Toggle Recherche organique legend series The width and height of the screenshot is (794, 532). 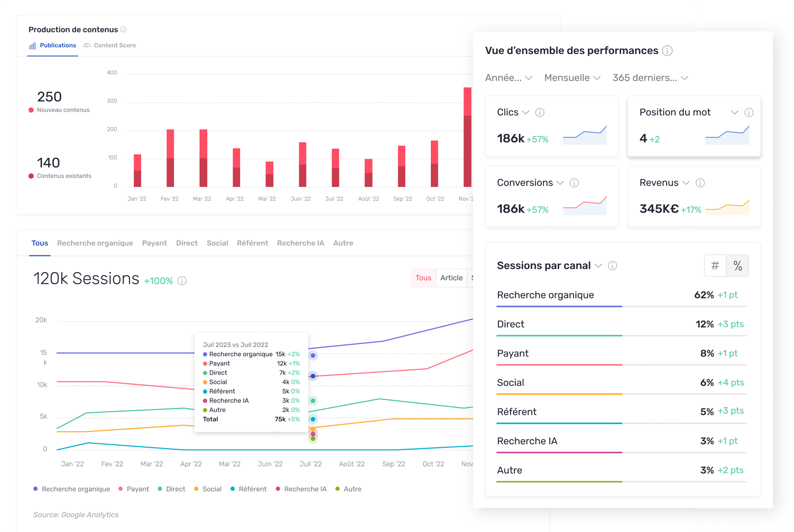click(x=71, y=489)
